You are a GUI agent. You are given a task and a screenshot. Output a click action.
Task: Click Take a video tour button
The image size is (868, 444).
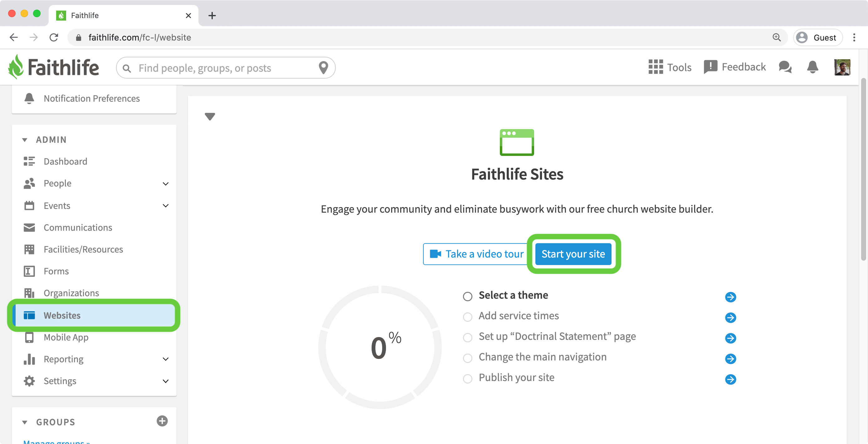[x=475, y=254]
